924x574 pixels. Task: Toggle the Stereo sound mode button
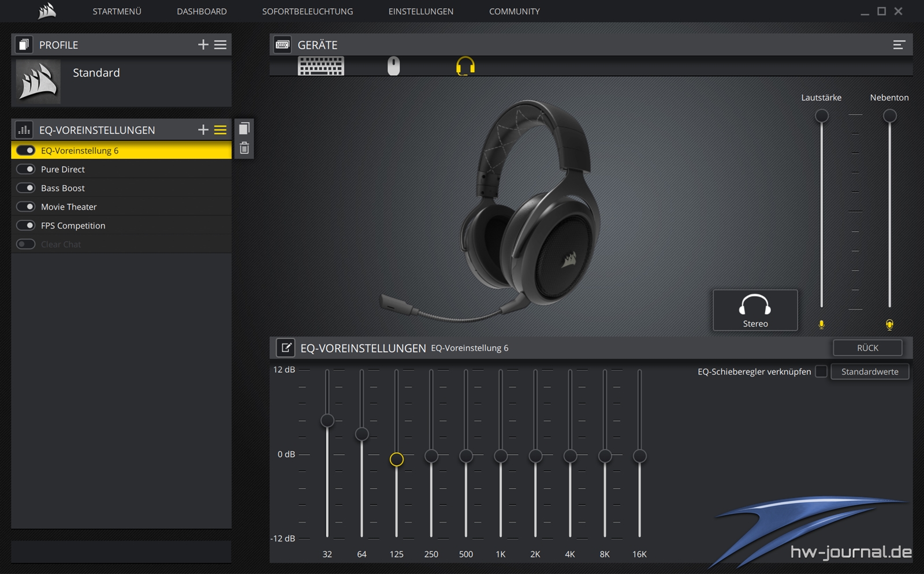(x=755, y=310)
